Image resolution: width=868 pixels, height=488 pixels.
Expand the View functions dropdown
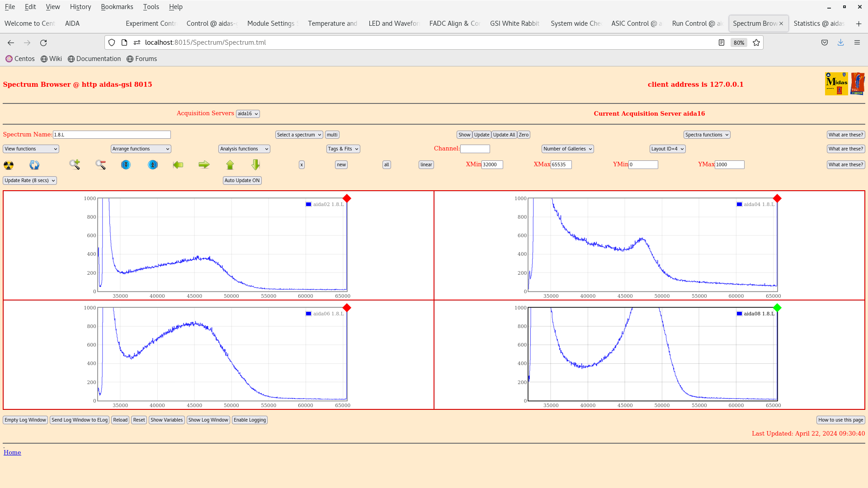click(x=31, y=149)
